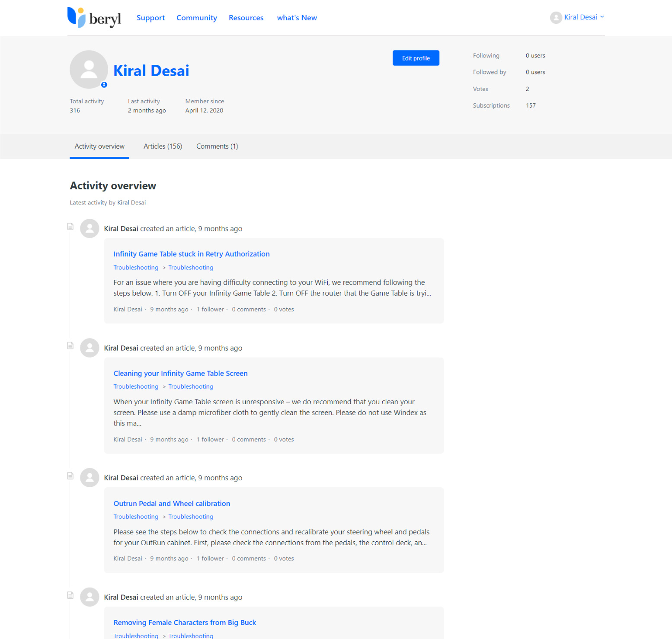Viewport: 672px width, 639px height.
Task: Click the small user avatar in the top-right header
Action: point(556,17)
